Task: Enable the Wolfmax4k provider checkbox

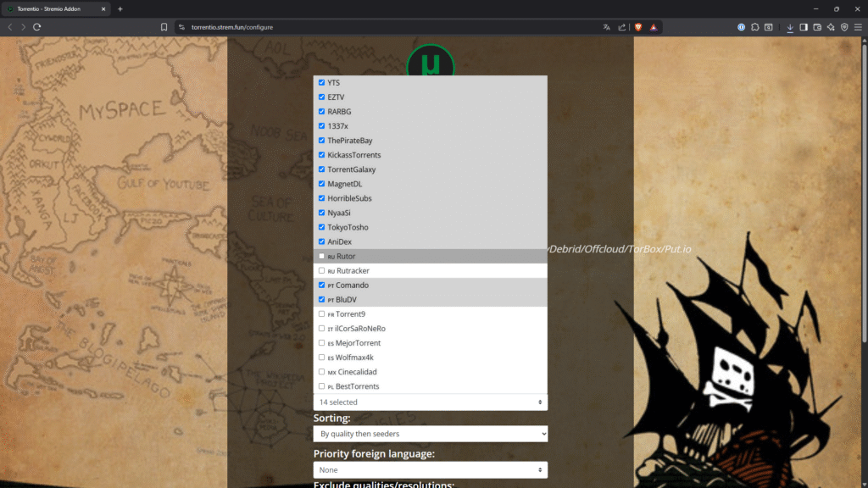Action: pos(321,358)
